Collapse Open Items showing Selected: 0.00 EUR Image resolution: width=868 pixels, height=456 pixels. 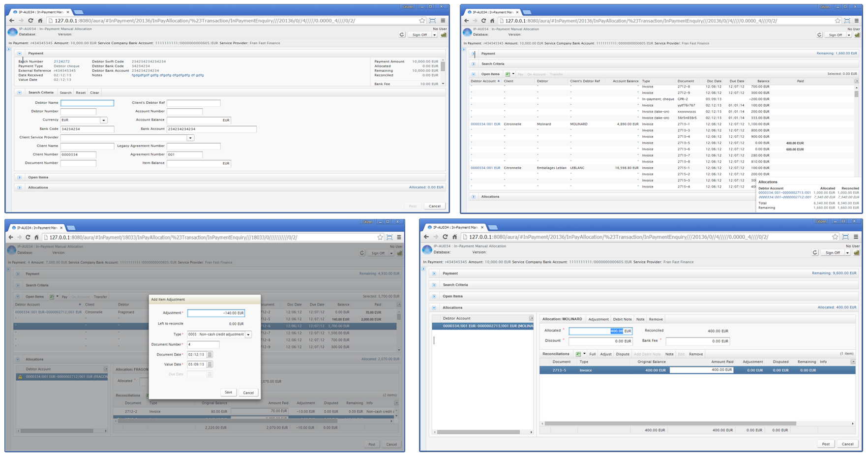click(473, 74)
